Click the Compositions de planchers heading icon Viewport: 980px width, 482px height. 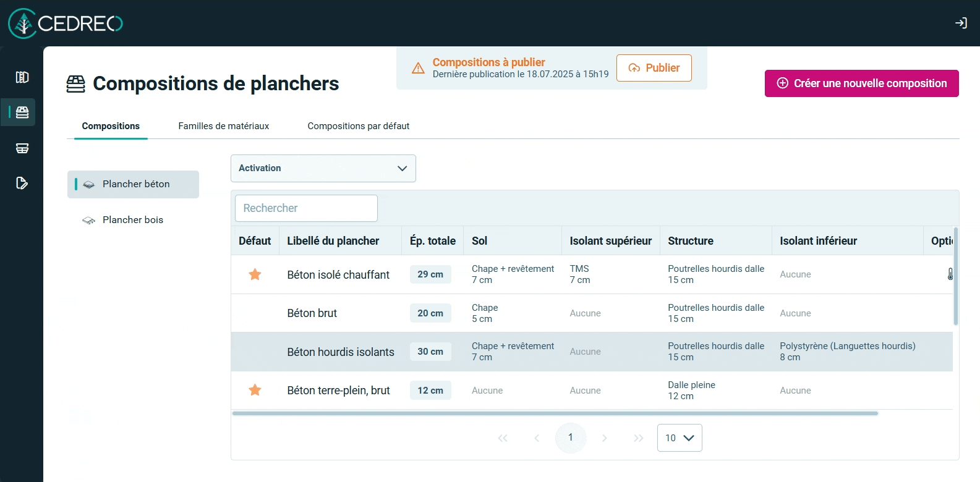pyautogui.click(x=76, y=84)
